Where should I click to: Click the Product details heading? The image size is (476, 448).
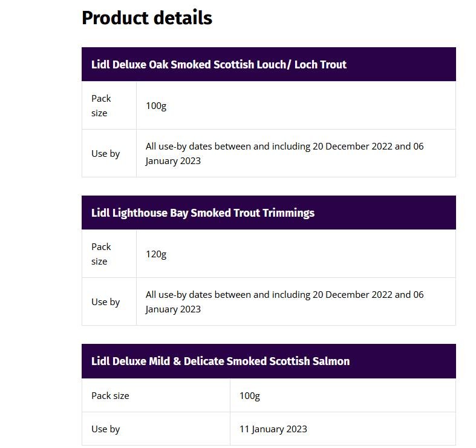pos(146,18)
